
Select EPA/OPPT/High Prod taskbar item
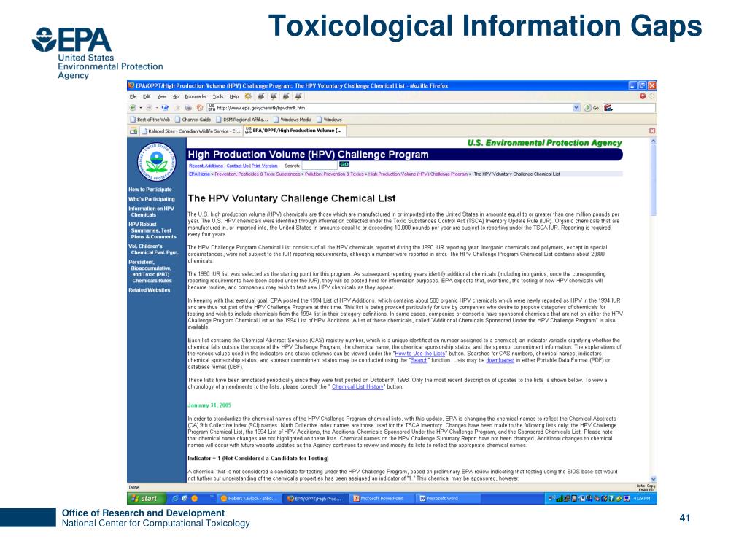tap(315, 498)
